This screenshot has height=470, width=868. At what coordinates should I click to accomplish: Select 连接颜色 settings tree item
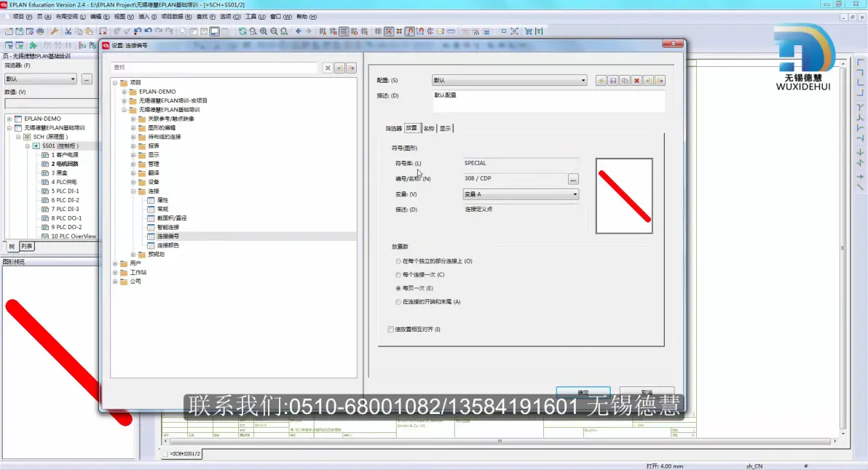tap(167, 245)
